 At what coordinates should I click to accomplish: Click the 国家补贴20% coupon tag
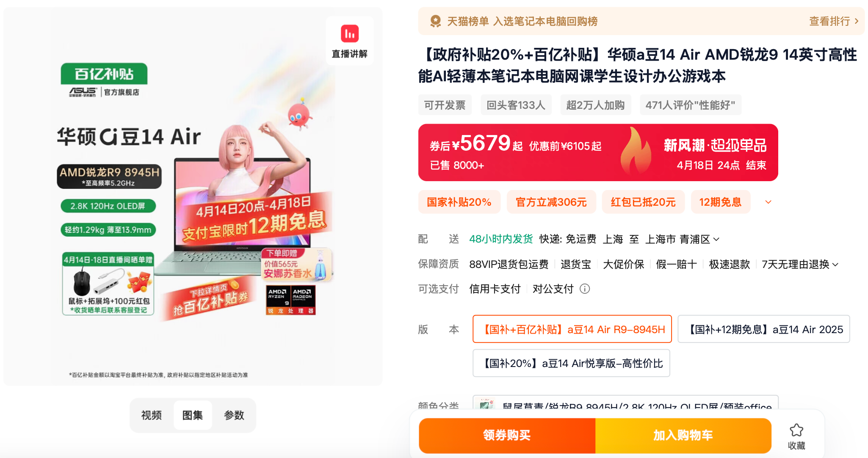(459, 202)
